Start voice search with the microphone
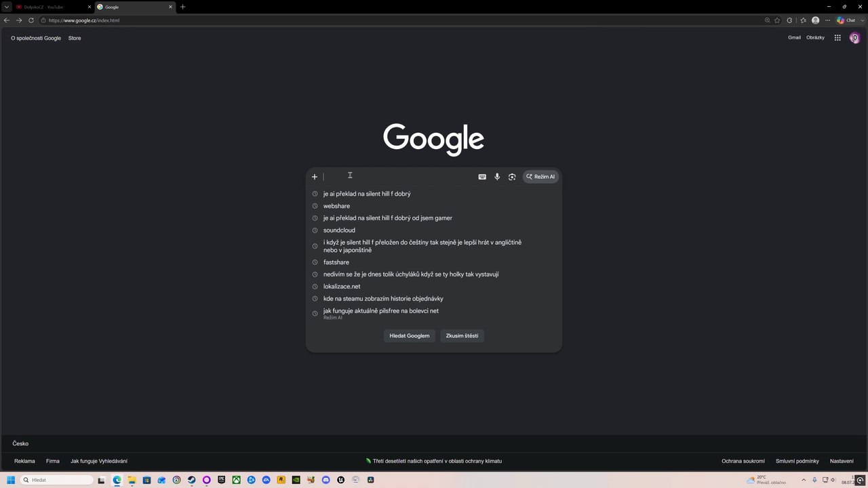868x488 pixels. click(497, 177)
